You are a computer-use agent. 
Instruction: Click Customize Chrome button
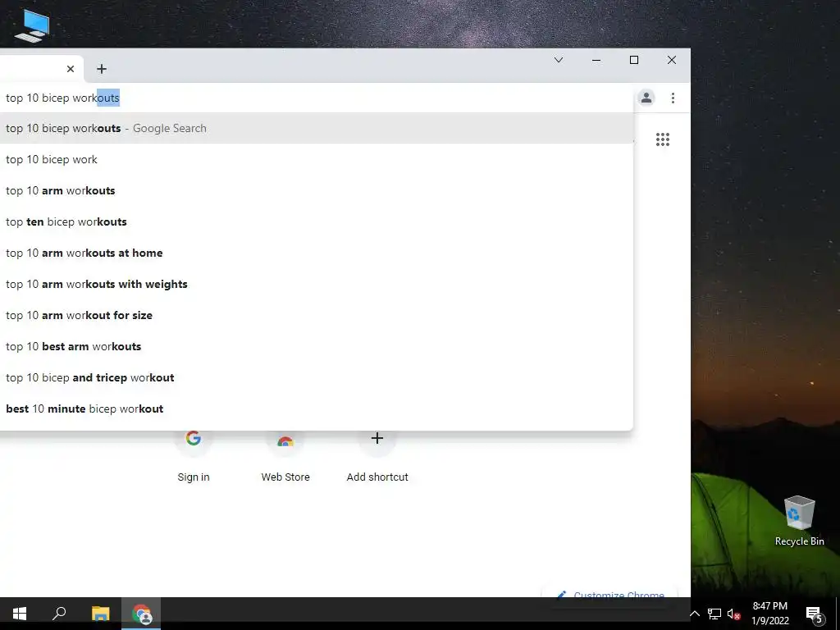(x=610, y=594)
